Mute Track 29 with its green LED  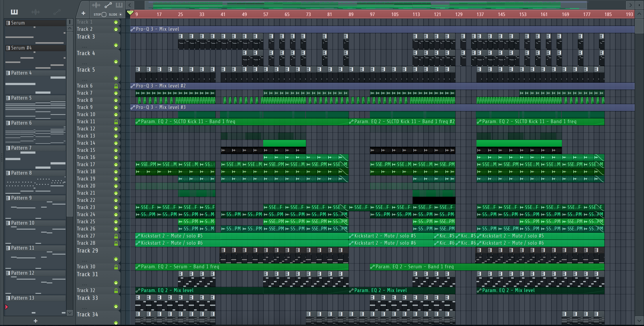pos(116,259)
